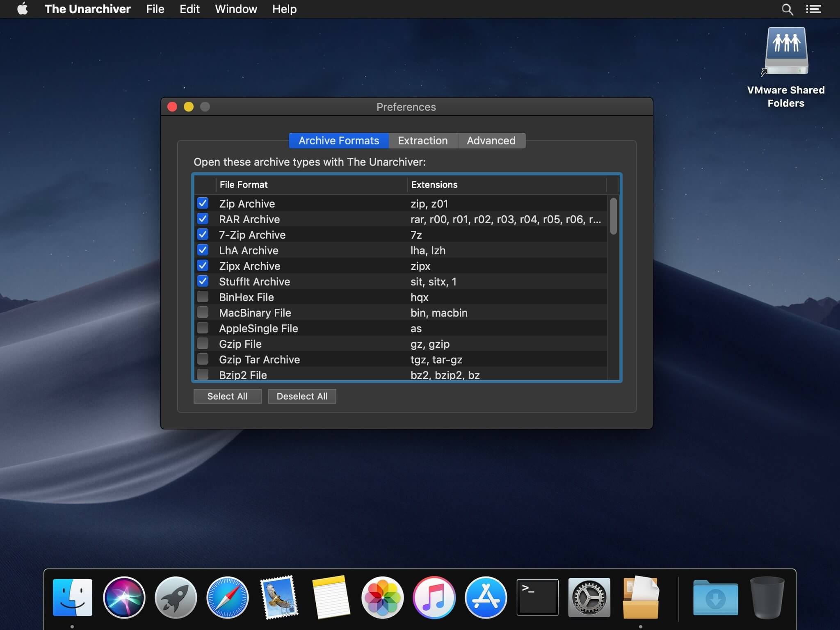Click the 'lha, lzh' extensions cell
The width and height of the screenshot is (840, 630).
[428, 250]
